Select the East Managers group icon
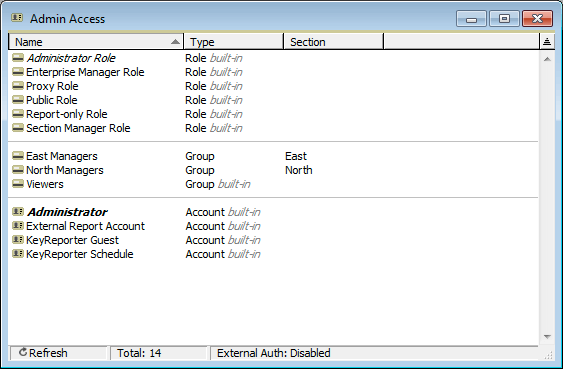Viewport: 563px width, 369px height. (x=18, y=156)
